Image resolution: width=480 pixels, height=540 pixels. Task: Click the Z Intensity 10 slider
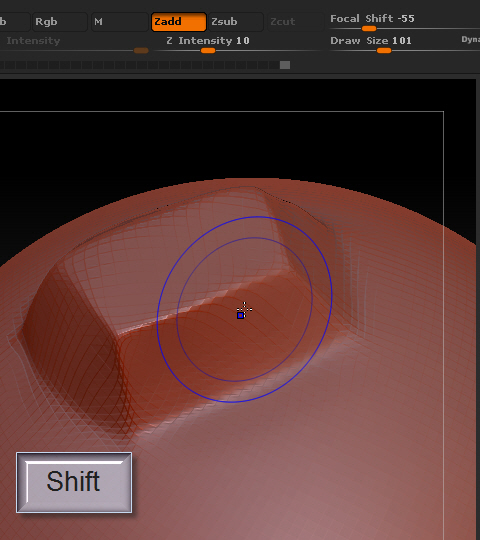tap(238, 44)
